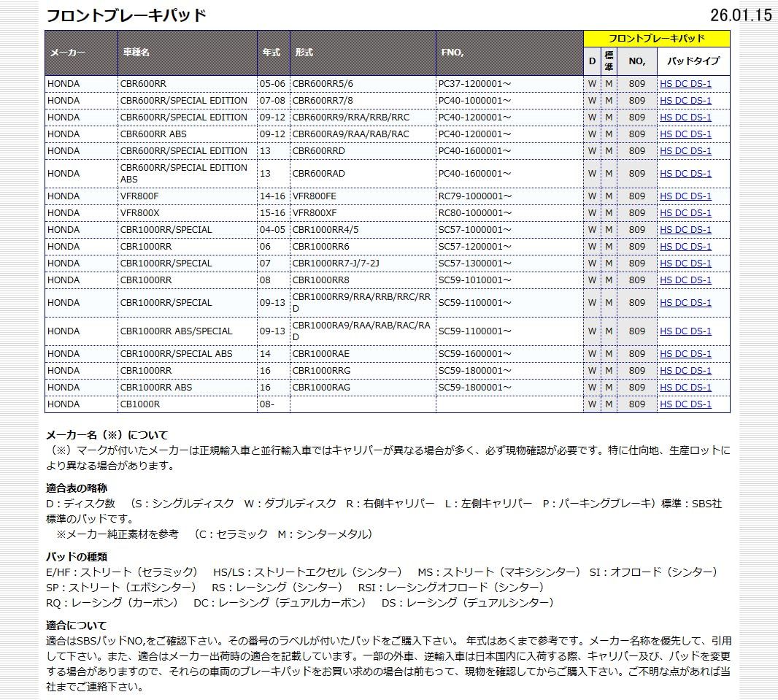Follow HS DC DS-1 link for VFR800FE

click(685, 196)
